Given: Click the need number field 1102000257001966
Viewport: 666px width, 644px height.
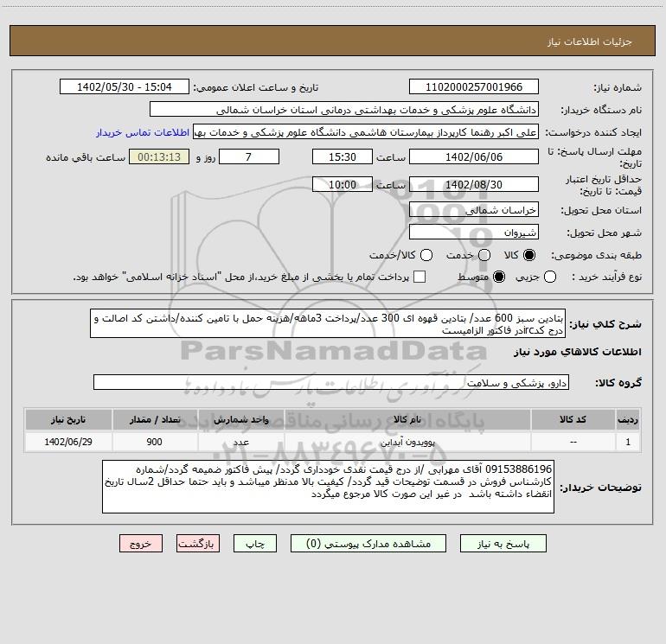Looking at the screenshot, I should point(474,87).
